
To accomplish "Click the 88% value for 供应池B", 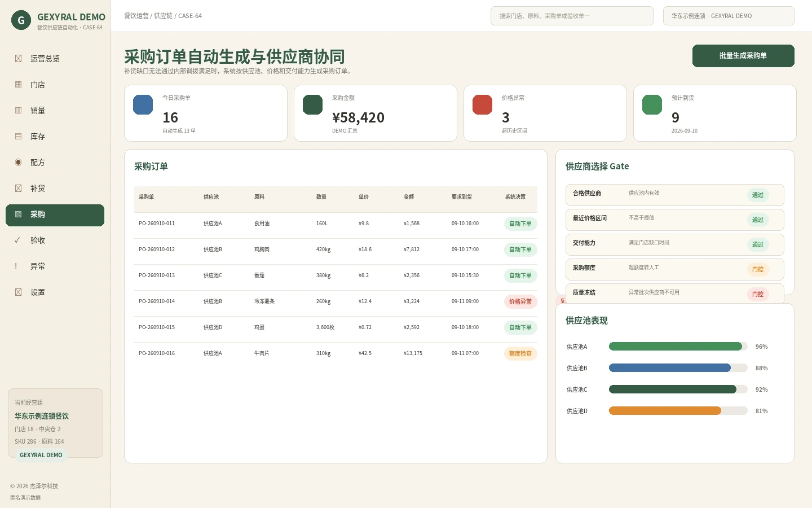I will [762, 368].
